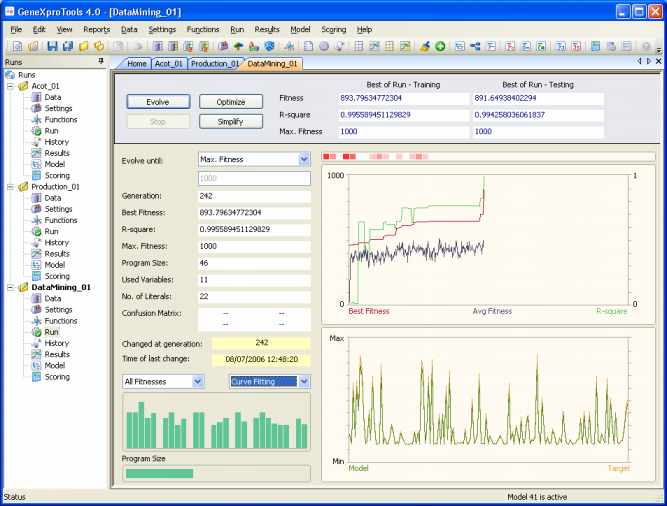Click the blue shield toolbar icon

(269, 46)
